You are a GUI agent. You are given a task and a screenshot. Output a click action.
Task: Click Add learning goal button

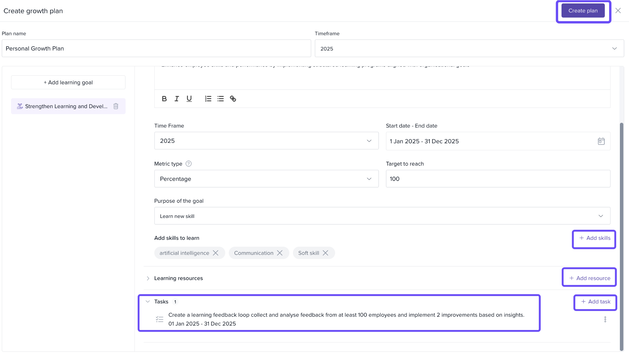click(x=68, y=82)
